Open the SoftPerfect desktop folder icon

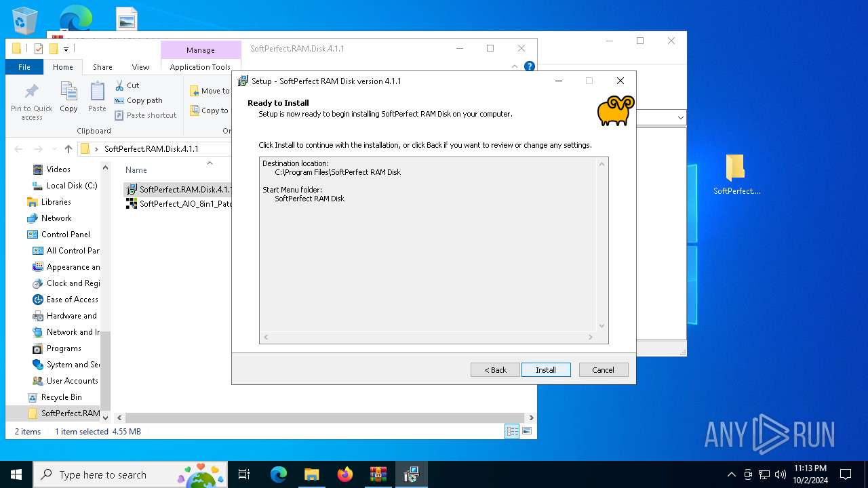coord(736,174)
